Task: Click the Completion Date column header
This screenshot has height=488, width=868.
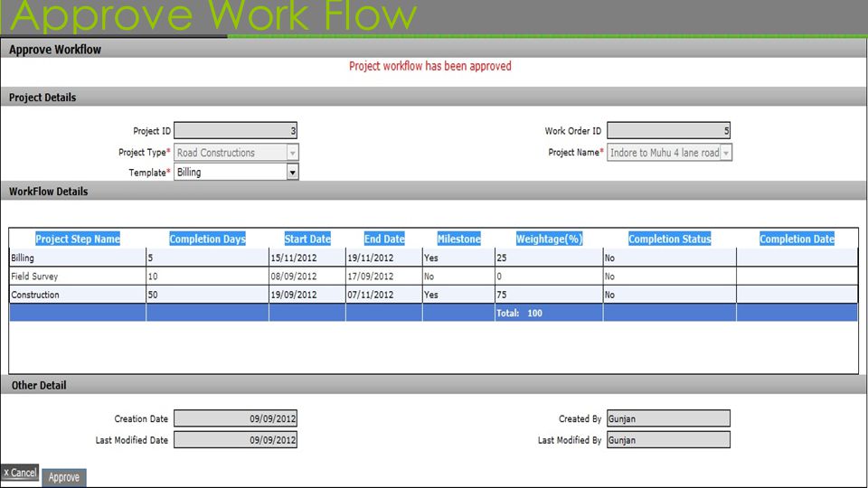Action: pos(797,239)
